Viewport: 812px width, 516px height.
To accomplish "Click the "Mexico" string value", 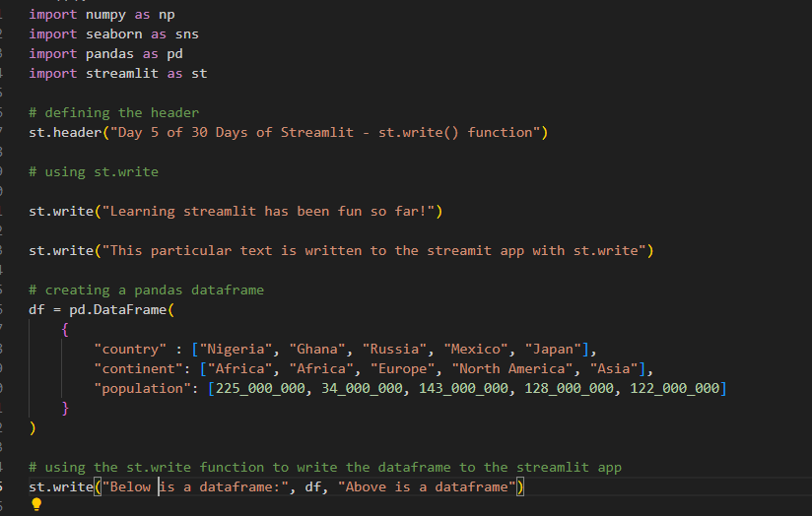I will tap(476, 349).
